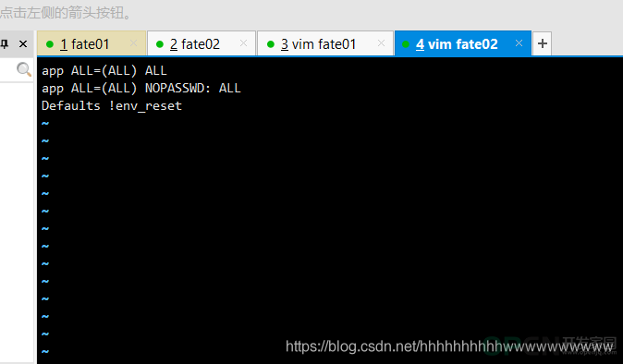
Task: Close the 3 vim fate01 tab
Action: pos(381,42)
